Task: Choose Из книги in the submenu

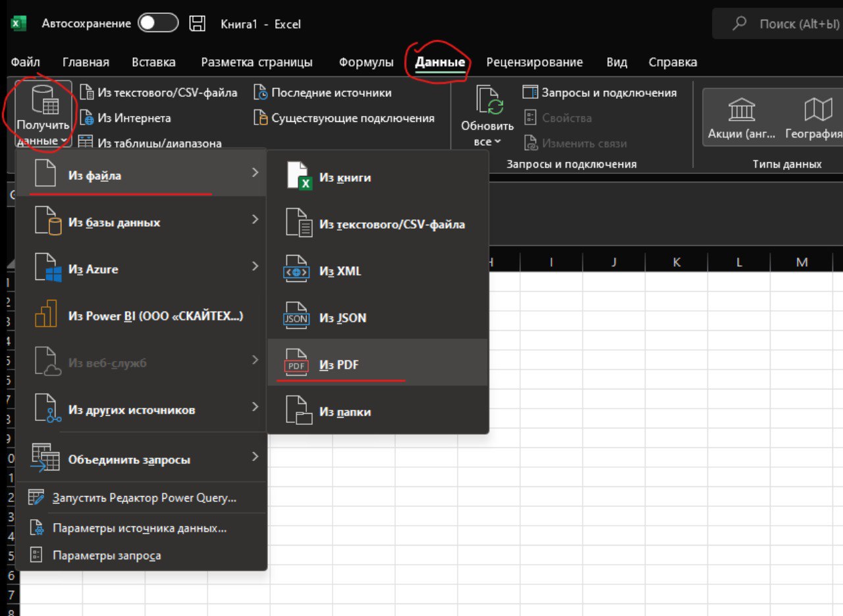Action: [377, 177]
